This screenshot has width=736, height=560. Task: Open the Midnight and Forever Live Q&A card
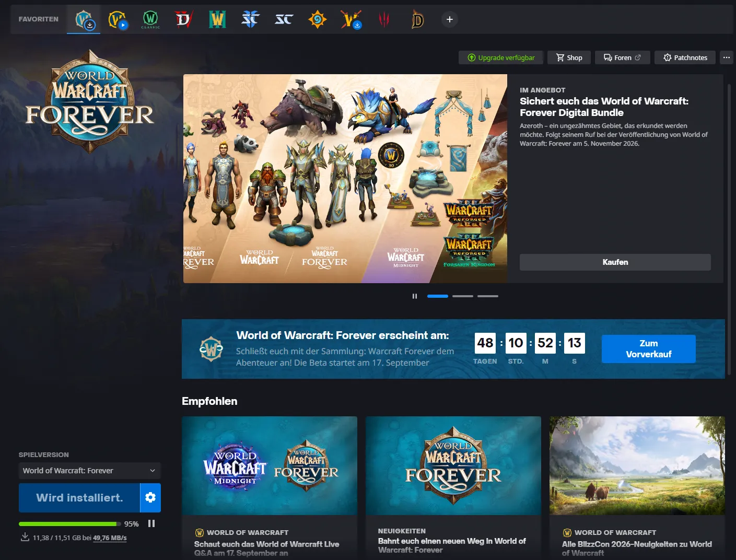[270, 488]
